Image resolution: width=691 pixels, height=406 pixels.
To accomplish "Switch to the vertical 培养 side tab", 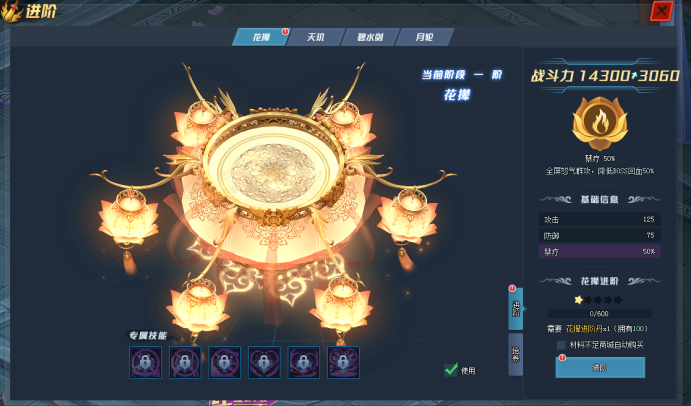I will tap(516, 354).
